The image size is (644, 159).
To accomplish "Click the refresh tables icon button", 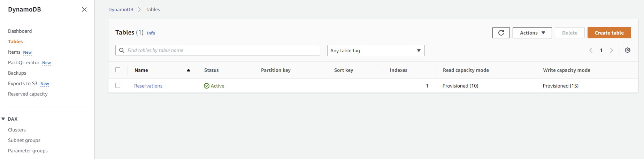I will (501, 33).
